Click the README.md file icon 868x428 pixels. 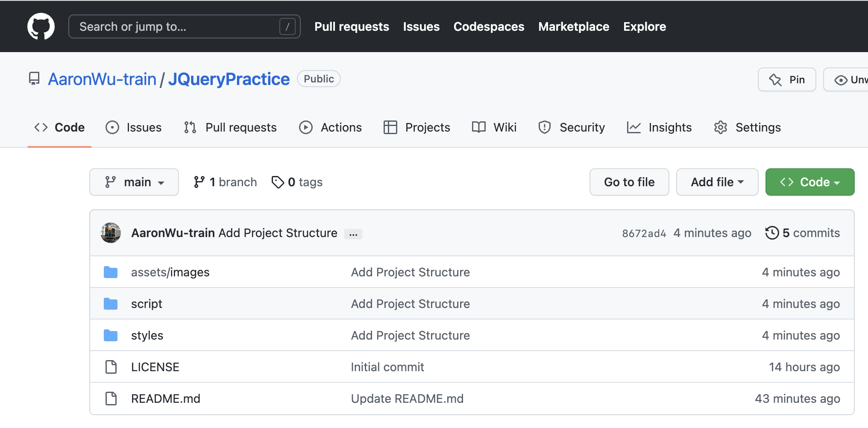coord(111,399)
